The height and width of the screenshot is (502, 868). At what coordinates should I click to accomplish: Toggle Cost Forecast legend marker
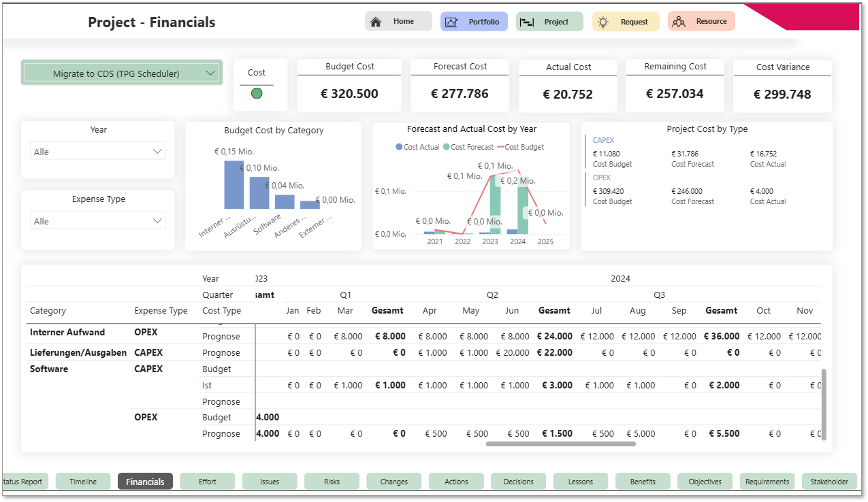click(x=446, y=147)
